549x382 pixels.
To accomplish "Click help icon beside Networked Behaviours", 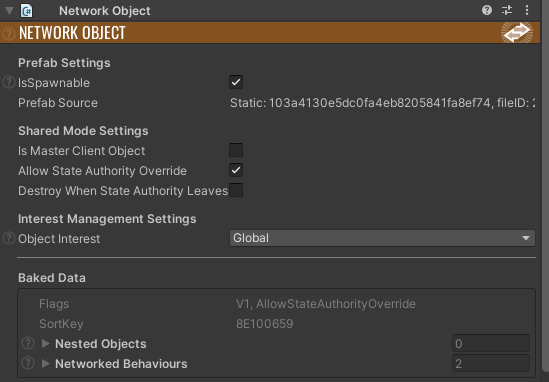I will pyautogui.click(x=28, y=363).
